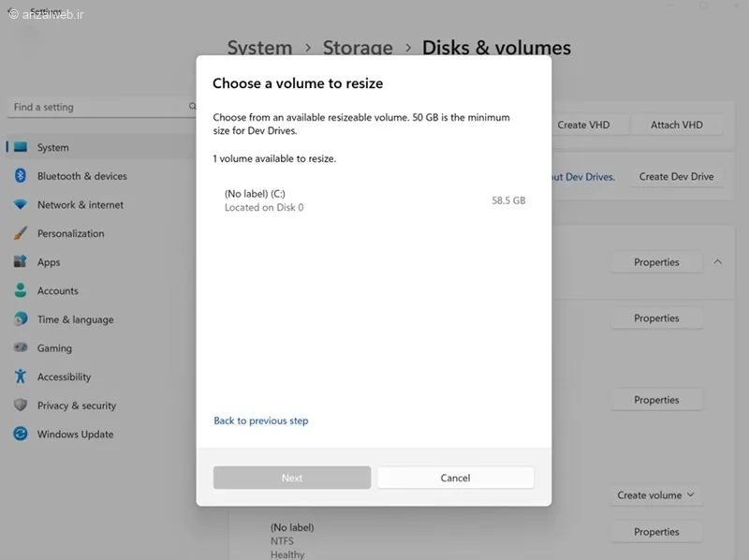This screenshot has height=560, width=749.
Task: Click the Accounts person icon
Action: (x=20, y=290)
